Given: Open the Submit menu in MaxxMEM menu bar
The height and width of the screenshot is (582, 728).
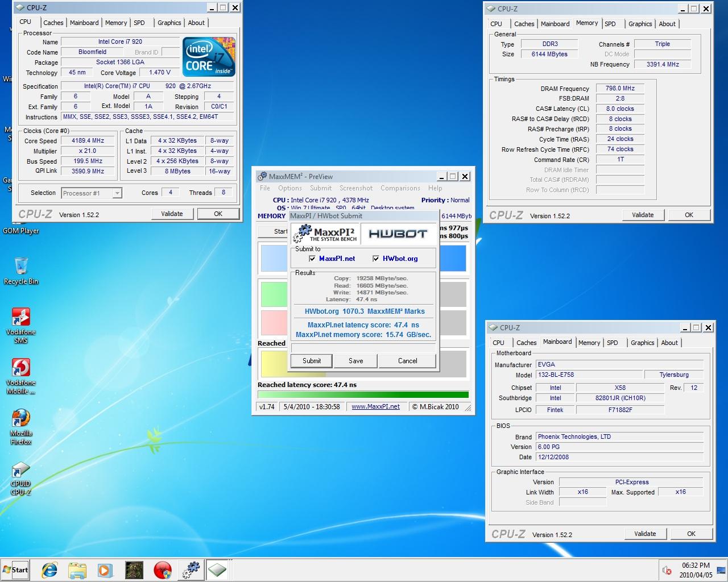Looking at the screenshot, I should (321, 188).
